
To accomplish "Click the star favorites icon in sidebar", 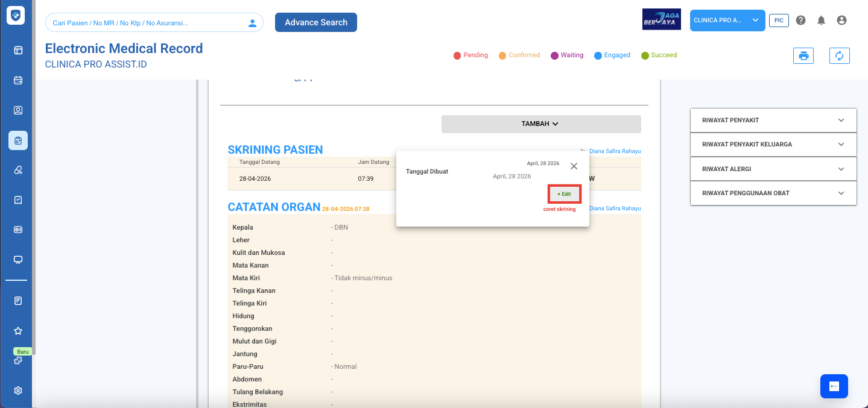I will coord(18,331).
